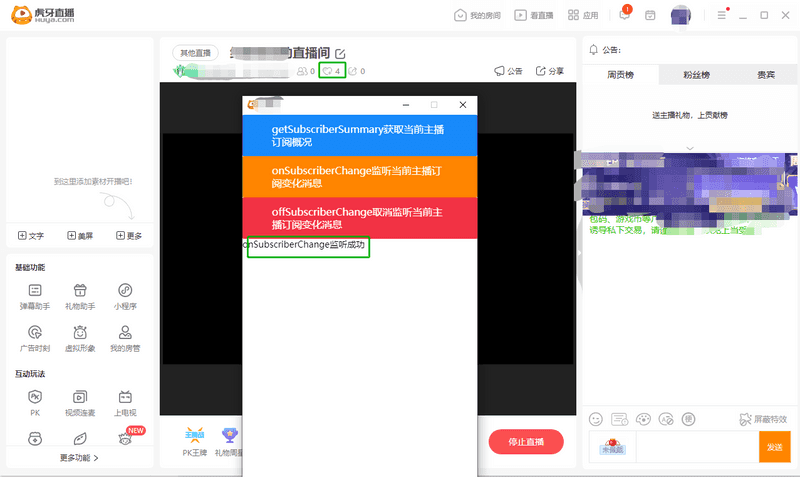Open the 上电视 TV feature
The image size is (800, 477).
click(x=125, y=403)
